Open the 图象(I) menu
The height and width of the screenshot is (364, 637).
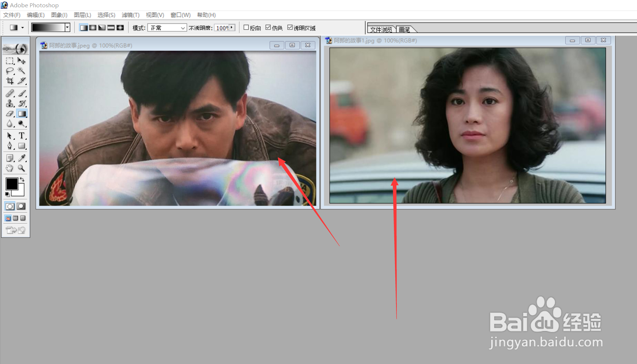pyautogui.click(x=59, y=15)
